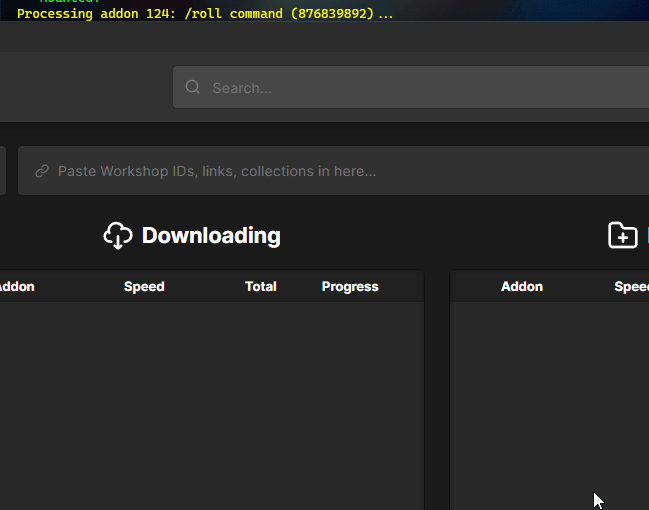Sort by Speed in Downloading table
Viewport: 649px width, 510px height.
tap(144, 286)
